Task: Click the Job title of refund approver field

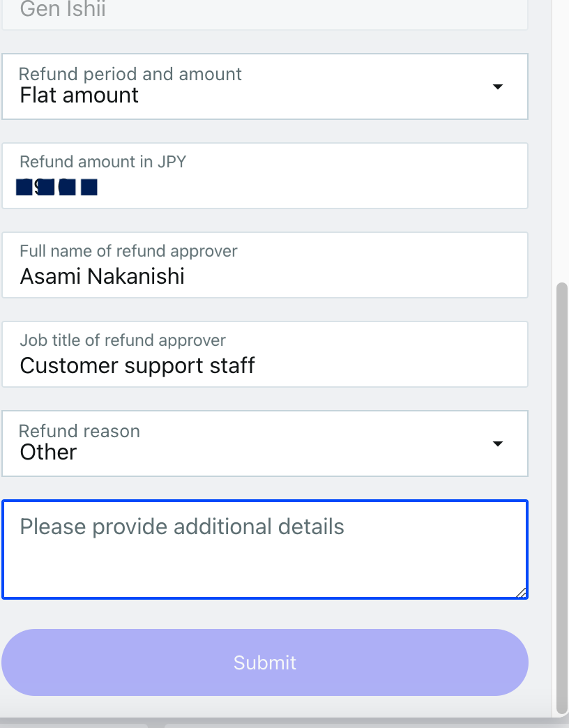Action: click(x=264, y=354)
